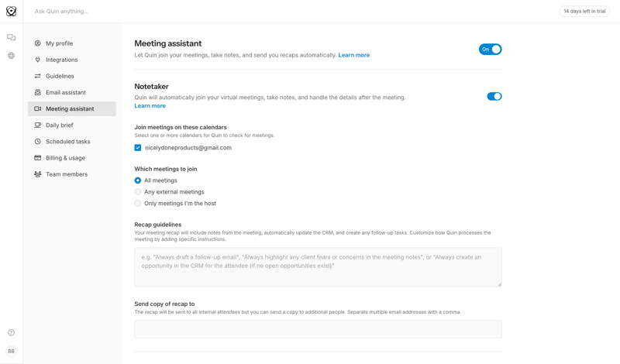The image size is (620, 364).
Task: Click the Quin logo icon
Action: point(11,11)
